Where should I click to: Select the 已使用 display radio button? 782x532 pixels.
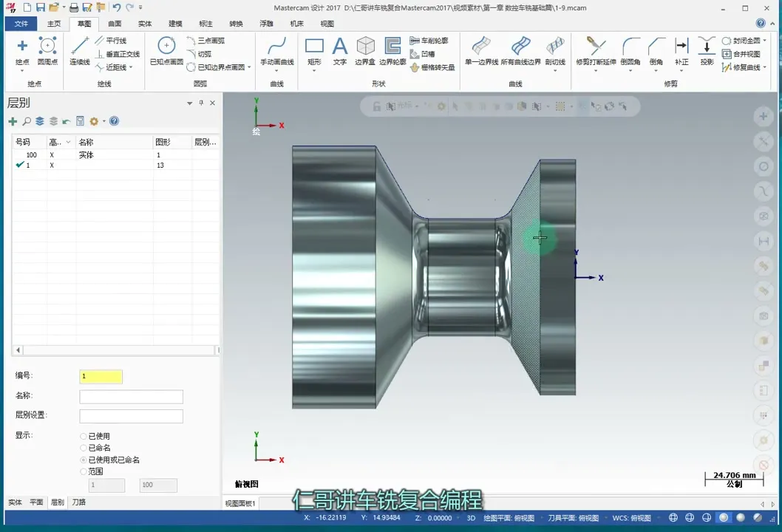(84, 437)
